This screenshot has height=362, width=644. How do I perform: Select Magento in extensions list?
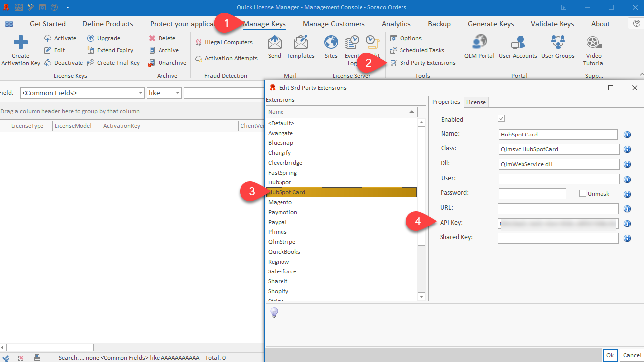[x=342, y=202]
